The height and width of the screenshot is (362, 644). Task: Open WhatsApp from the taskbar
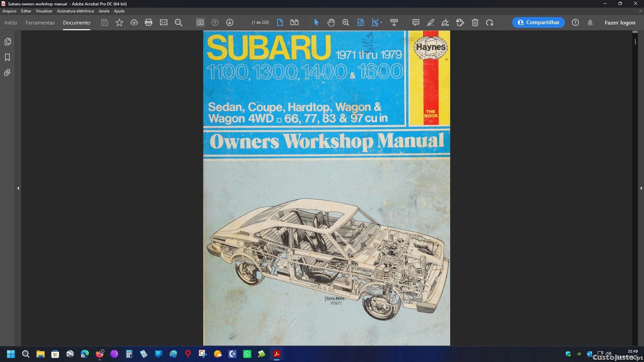(x=247, y=354)
